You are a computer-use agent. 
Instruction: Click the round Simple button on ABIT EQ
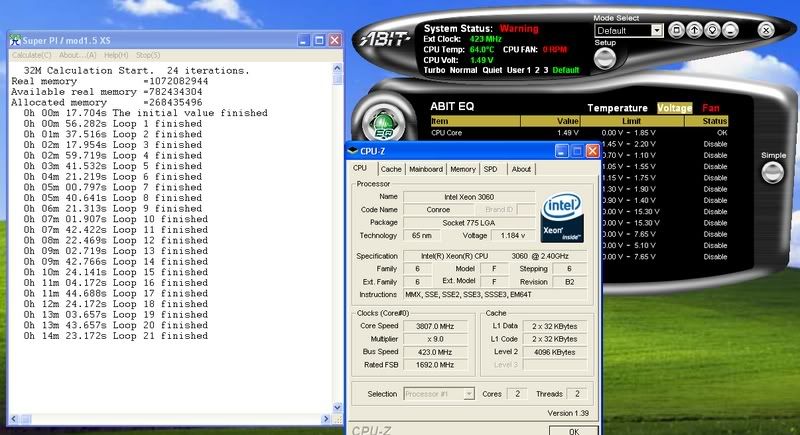tap(772, 172)
